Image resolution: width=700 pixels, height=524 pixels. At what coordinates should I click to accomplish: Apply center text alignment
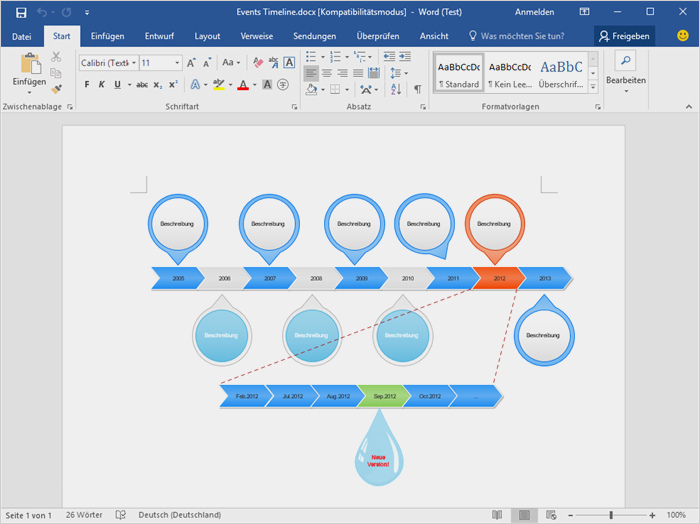tap(327, 73)
